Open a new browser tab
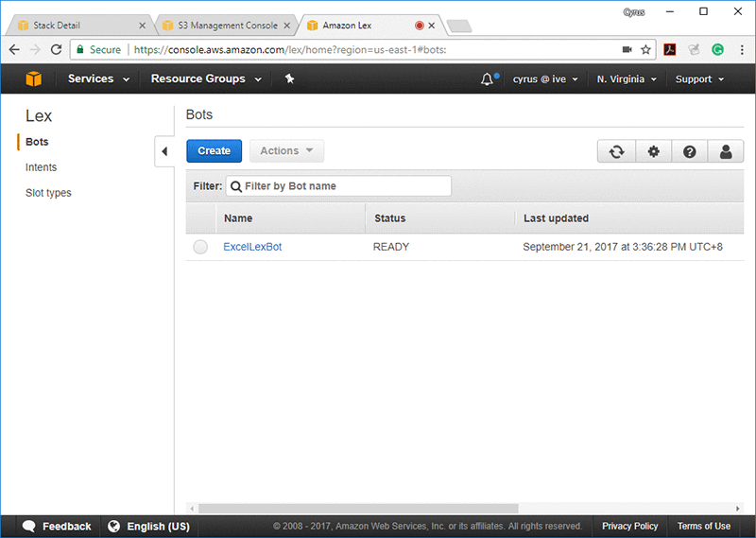The image size is (756, 538). click(459, 26)
